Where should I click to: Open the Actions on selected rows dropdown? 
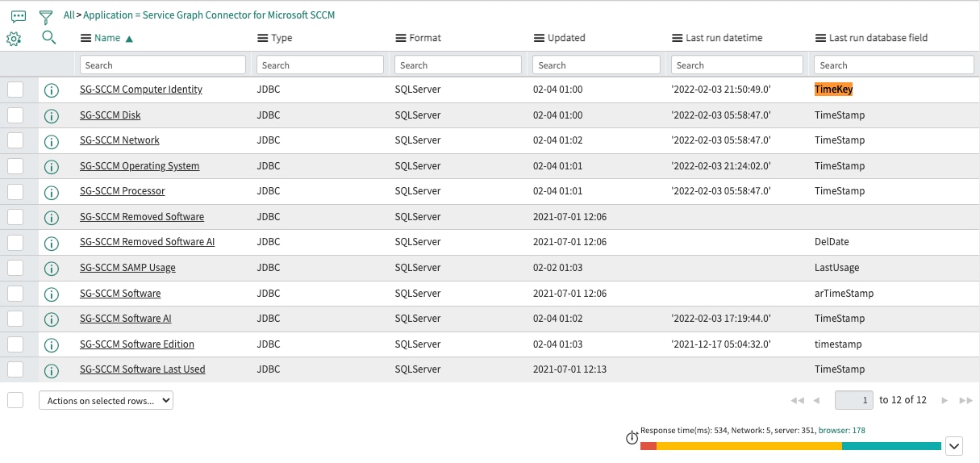(x=106, y=400)
